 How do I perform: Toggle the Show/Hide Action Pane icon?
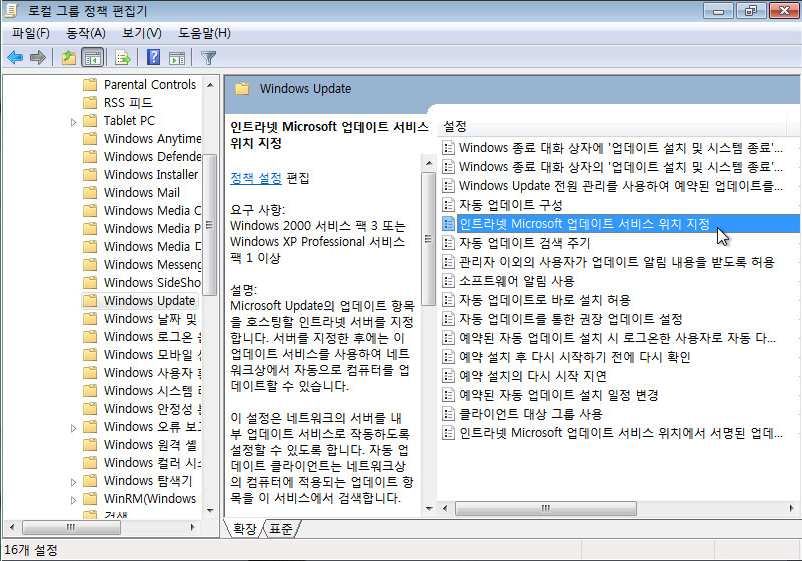coord(177,57)
